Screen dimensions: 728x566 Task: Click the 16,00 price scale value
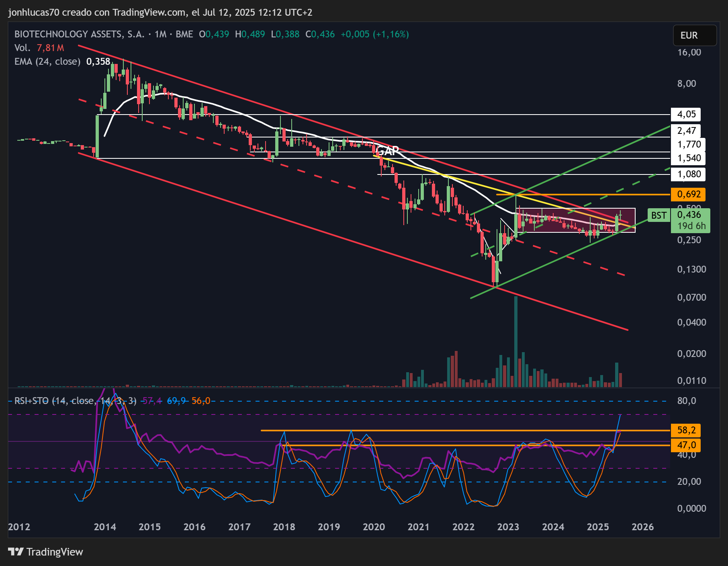pos(689,52)
